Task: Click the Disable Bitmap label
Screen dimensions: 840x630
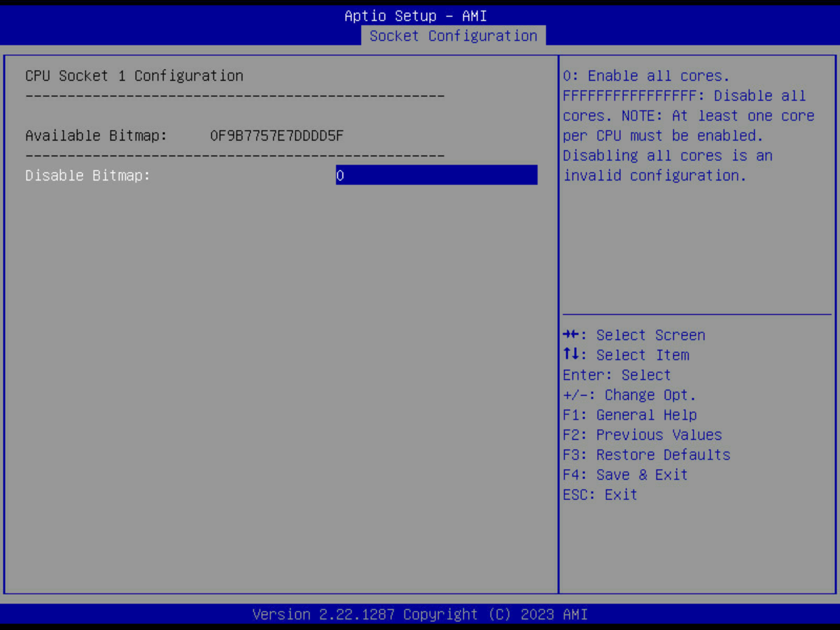Action: click(87, 175)
